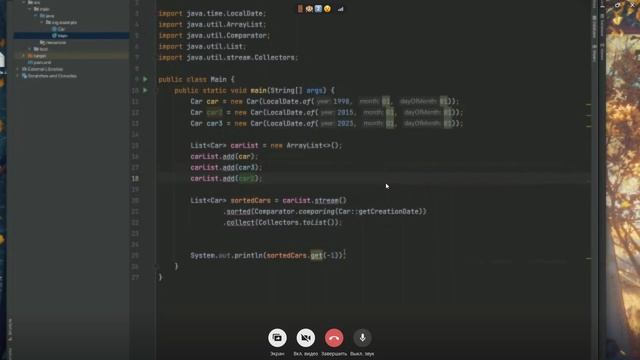End the call with red Завершить button

click(x=334, y=338)
